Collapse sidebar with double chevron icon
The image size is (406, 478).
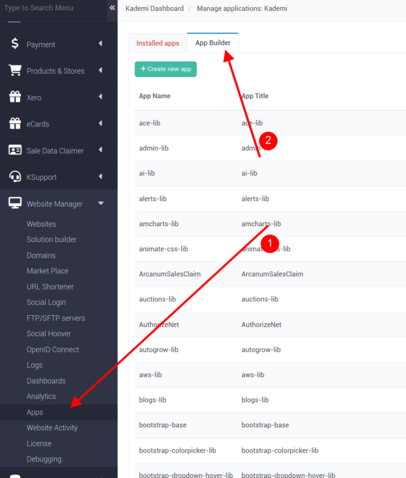point(112,7)
